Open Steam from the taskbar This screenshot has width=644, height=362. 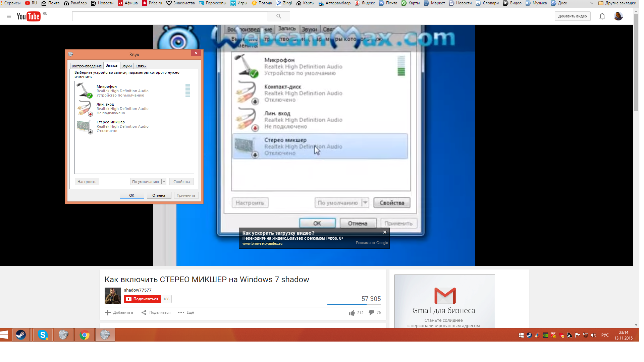(21, 335)
